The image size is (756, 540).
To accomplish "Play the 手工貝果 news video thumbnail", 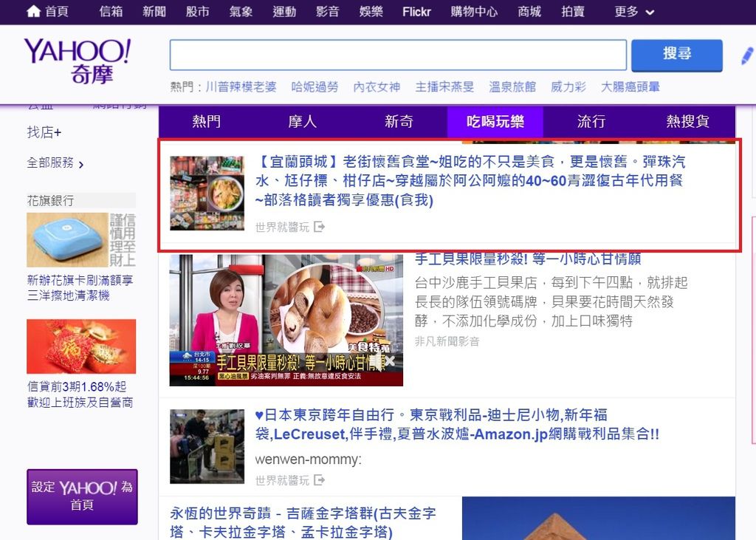I will 286,320.
